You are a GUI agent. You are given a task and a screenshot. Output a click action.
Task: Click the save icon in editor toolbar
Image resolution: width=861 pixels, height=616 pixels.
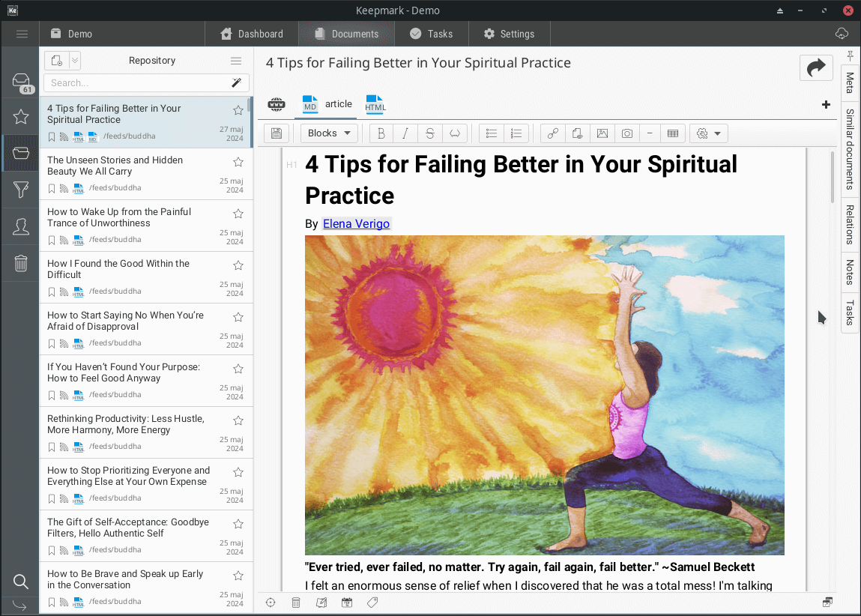[277, 133]
